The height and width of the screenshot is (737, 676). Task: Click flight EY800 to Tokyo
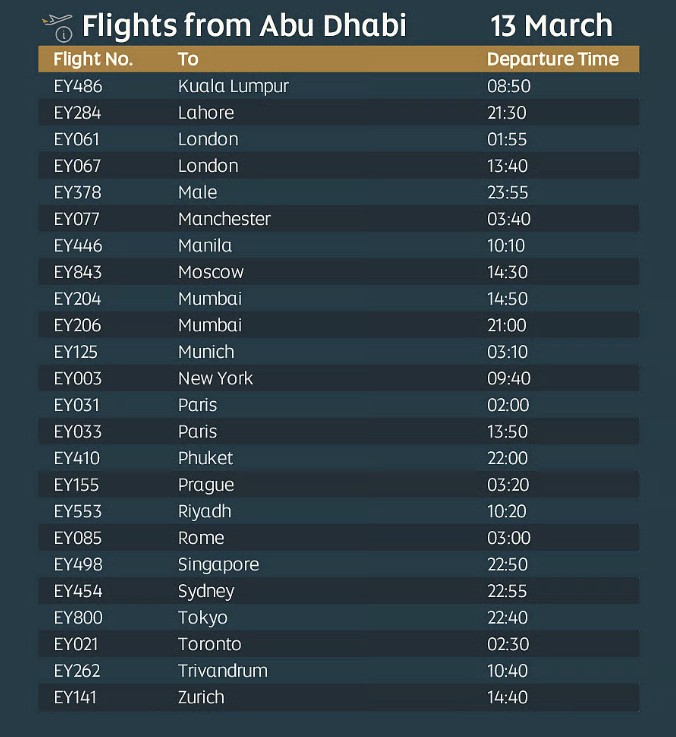338,618
